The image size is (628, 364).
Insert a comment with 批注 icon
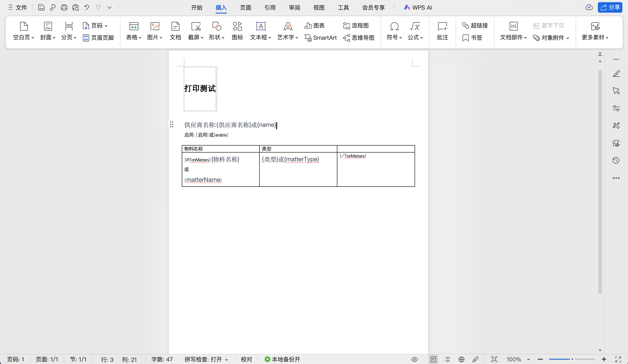(442, 31)
